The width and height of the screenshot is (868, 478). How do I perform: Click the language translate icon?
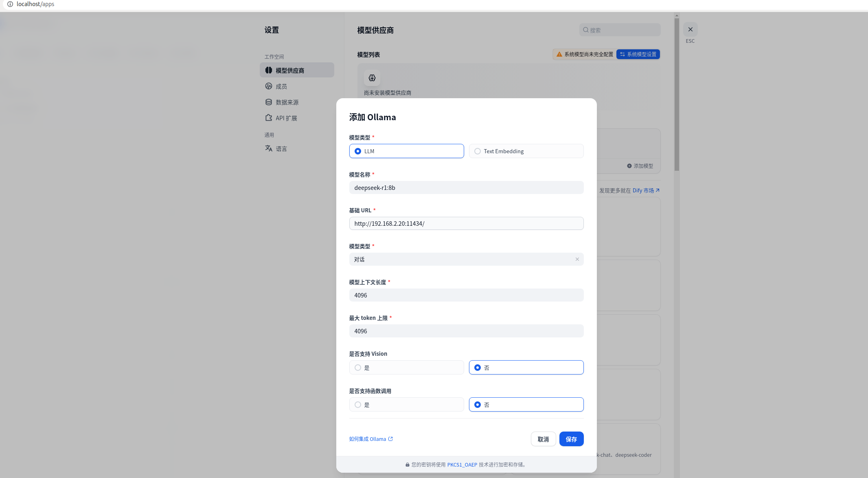pos(269,148)
